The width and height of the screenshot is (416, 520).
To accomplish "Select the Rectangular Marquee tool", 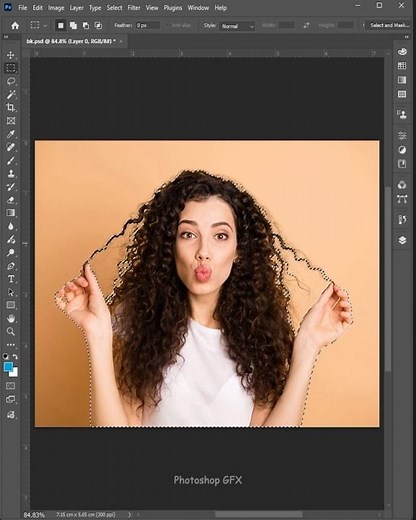I will 11,68.
